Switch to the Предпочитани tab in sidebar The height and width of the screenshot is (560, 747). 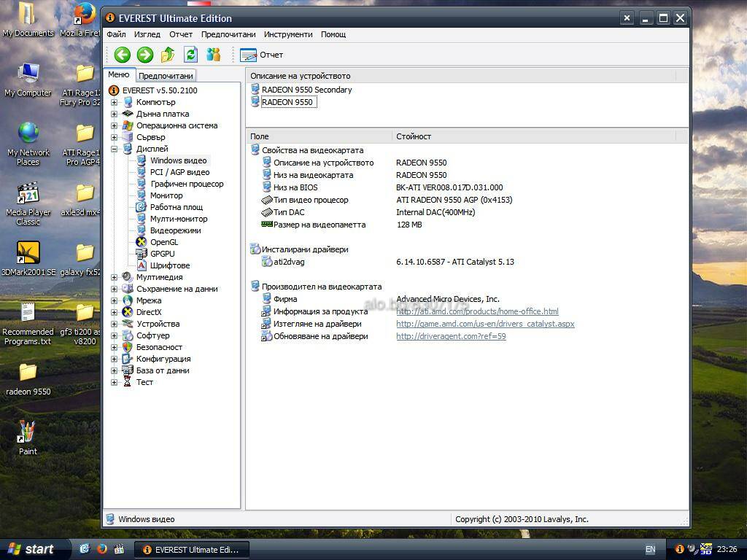coord(166,76)
